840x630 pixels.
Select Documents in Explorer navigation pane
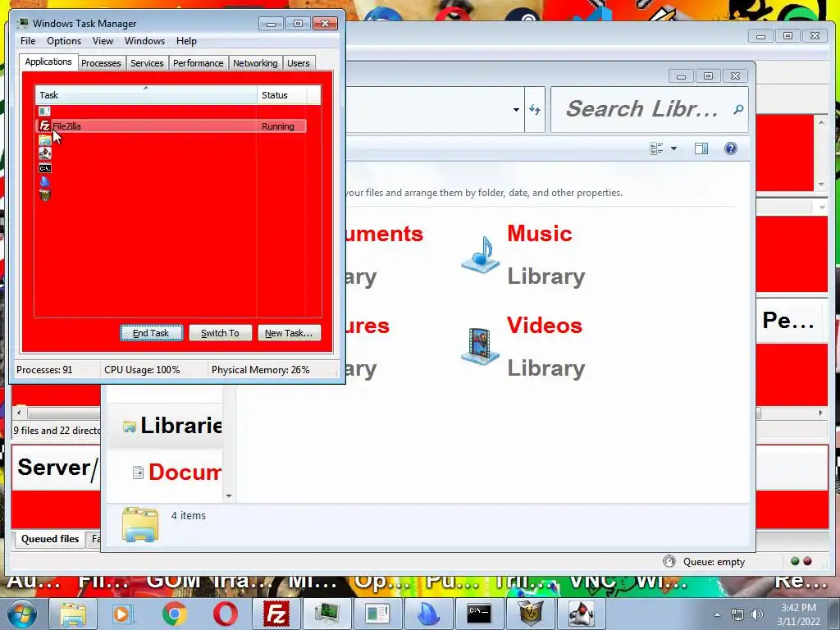coord(177,472)
